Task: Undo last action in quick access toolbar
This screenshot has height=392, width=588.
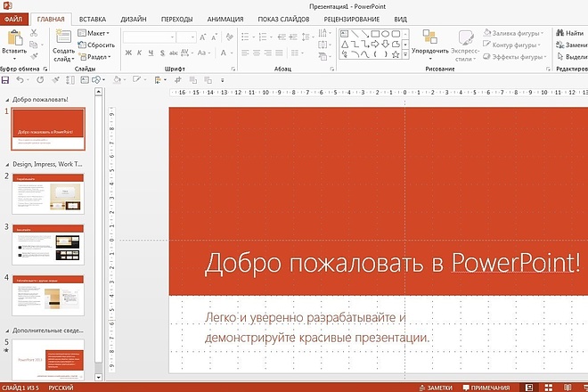Action: click(20, 80)
